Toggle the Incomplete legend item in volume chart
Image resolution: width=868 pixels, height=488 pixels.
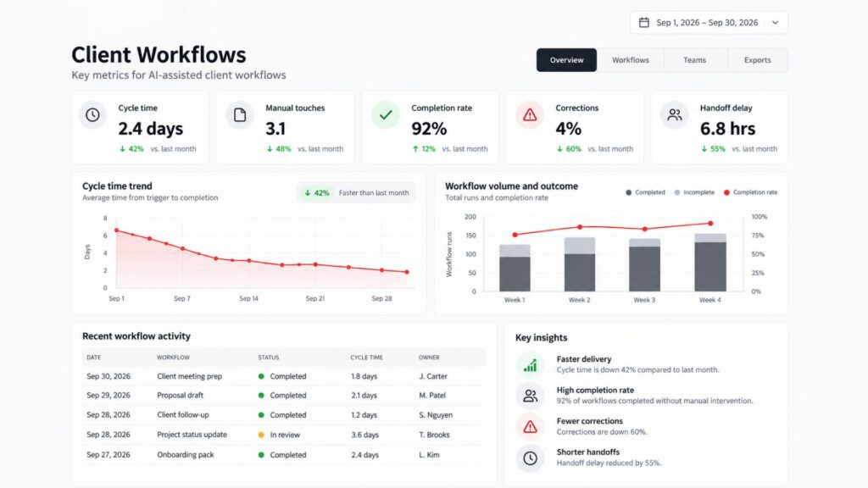(694, 192)
